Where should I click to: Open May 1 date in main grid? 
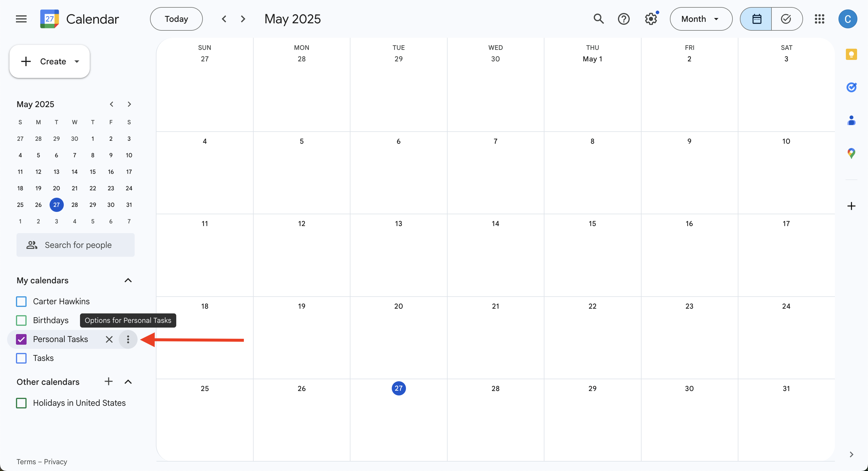coord(592,59)
